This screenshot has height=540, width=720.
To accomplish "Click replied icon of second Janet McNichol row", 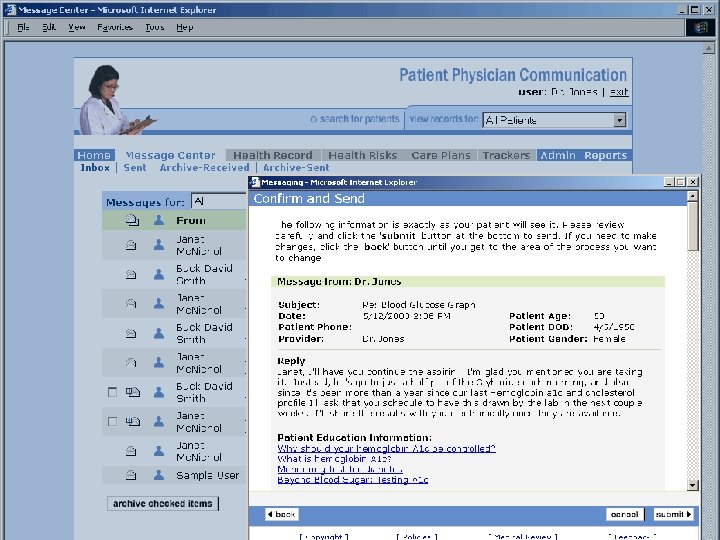I will point(131,304).
